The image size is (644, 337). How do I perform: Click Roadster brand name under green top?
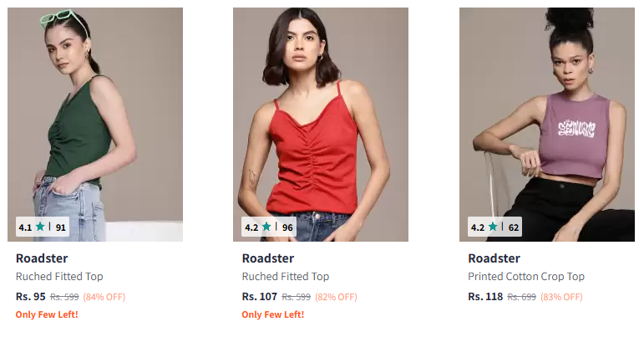(42, 258)
